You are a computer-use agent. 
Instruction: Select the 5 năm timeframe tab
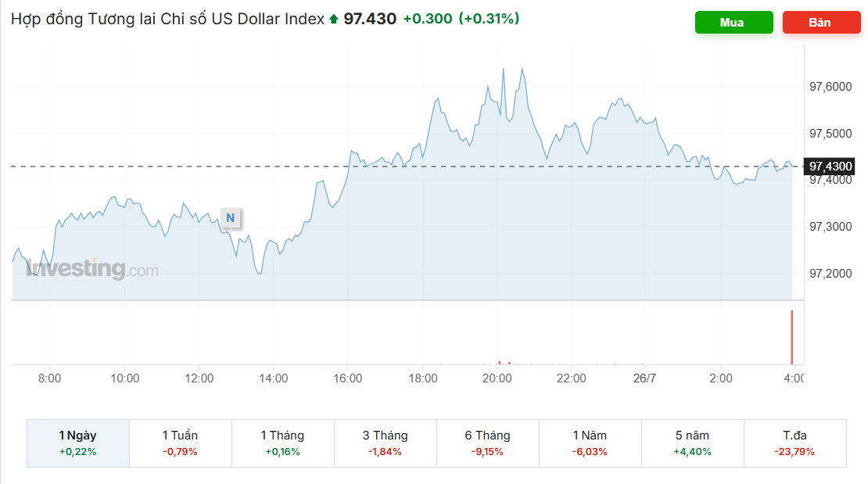(693, 443)
